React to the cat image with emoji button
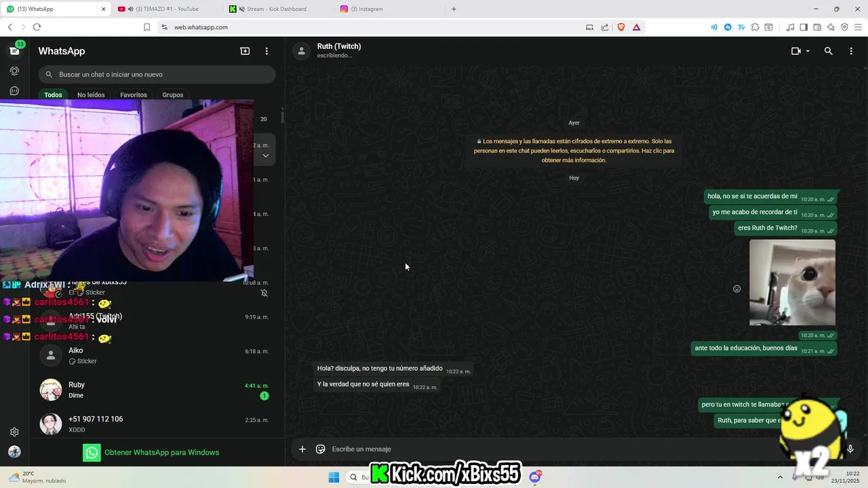This screenshot has height=488, width=868. click(x=737, y=289)
